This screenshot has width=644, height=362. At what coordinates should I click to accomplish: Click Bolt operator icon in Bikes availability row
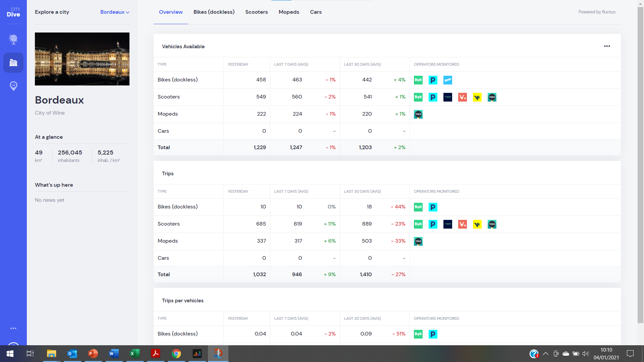tap(418, 80)
